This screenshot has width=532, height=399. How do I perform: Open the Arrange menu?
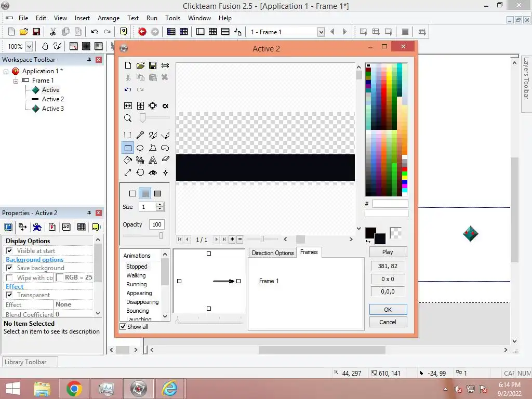[x=109, y=18]
